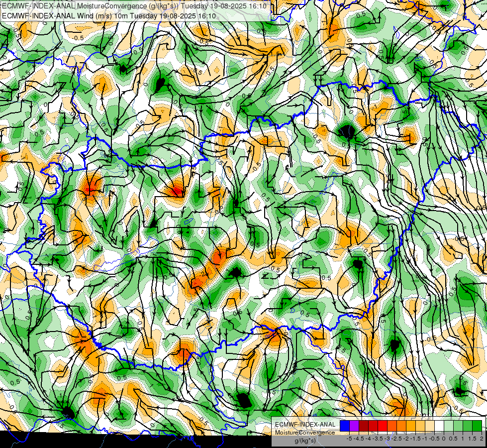Click the light green swatch between 0.5 and 1
Viewport: 487px width, 448px height.
458,426
